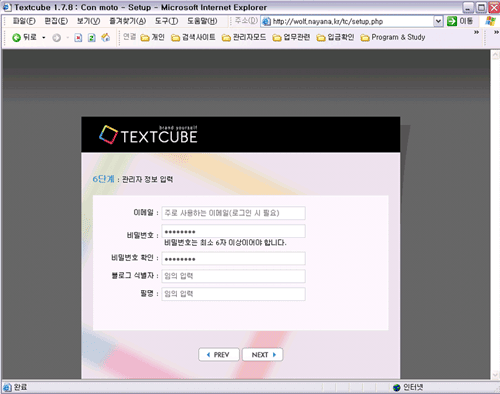Open the 관리자모드 links folder

tap(244, 37)
